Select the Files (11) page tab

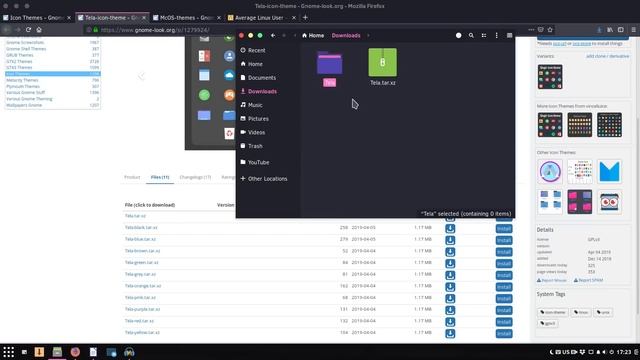160,177
